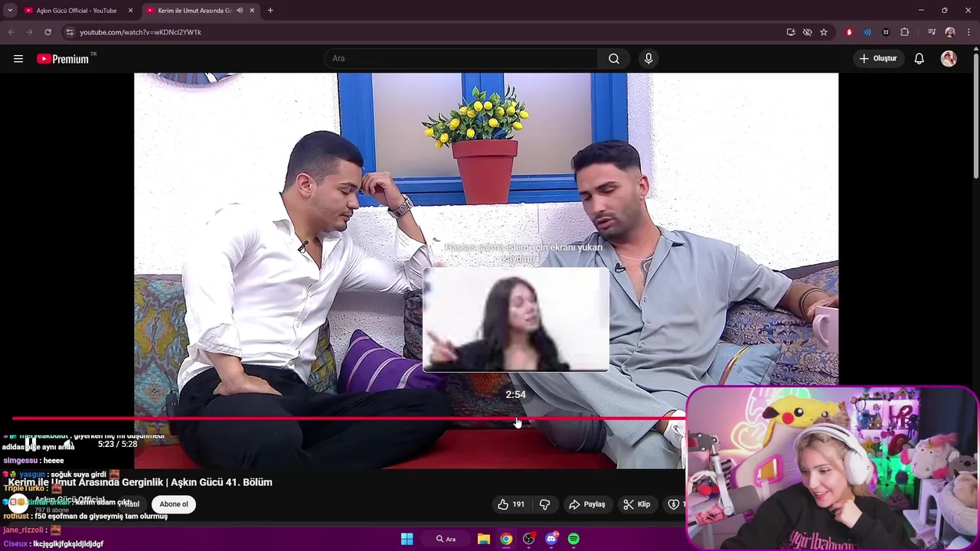This screenshot has height=551, width=980.
Task: Pause the video with the play/pause control
Action: 31,444
